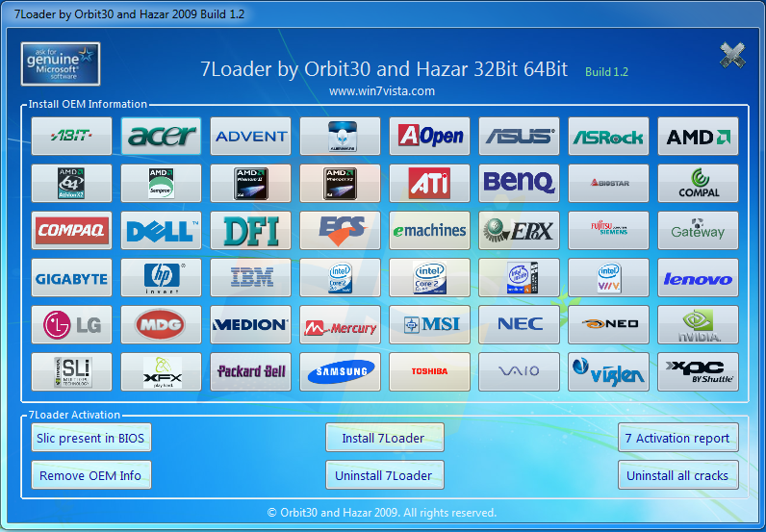Click the DFI OEM logo
Viewport: 766px width, 532px height.
pyautogui.click(x=250, y=231)
